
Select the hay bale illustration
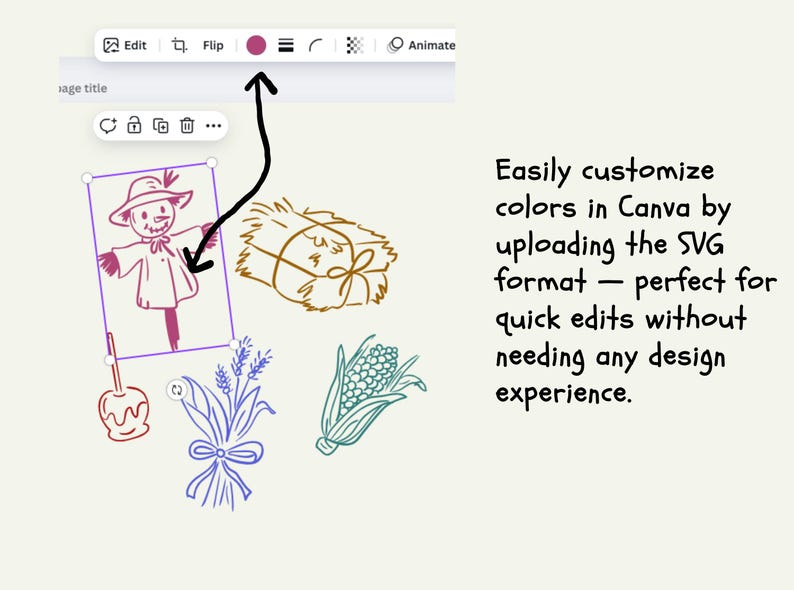(x=316, y=255)
